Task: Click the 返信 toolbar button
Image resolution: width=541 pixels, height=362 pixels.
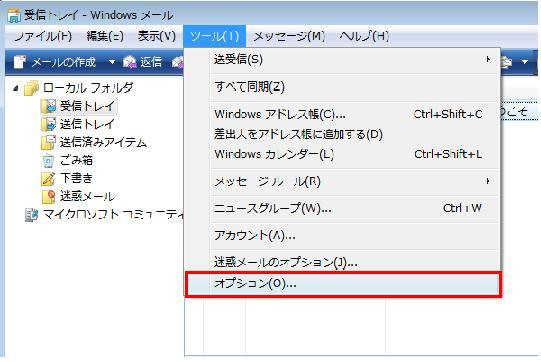Action: (143, 62)
